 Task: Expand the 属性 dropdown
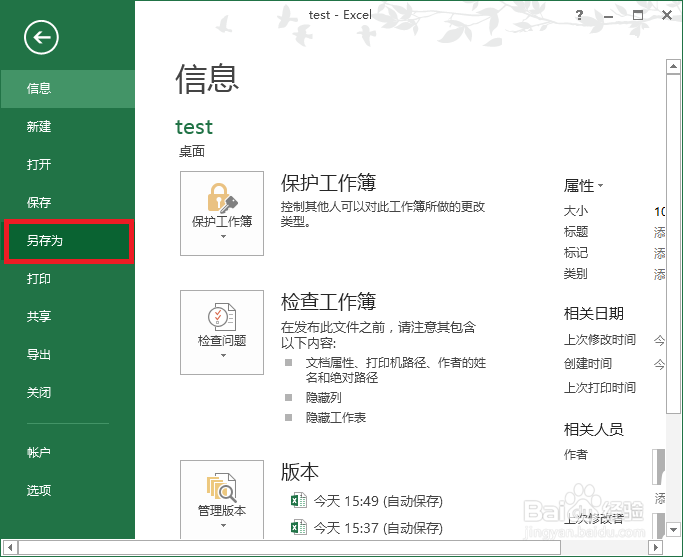click(x=583, y=186)
